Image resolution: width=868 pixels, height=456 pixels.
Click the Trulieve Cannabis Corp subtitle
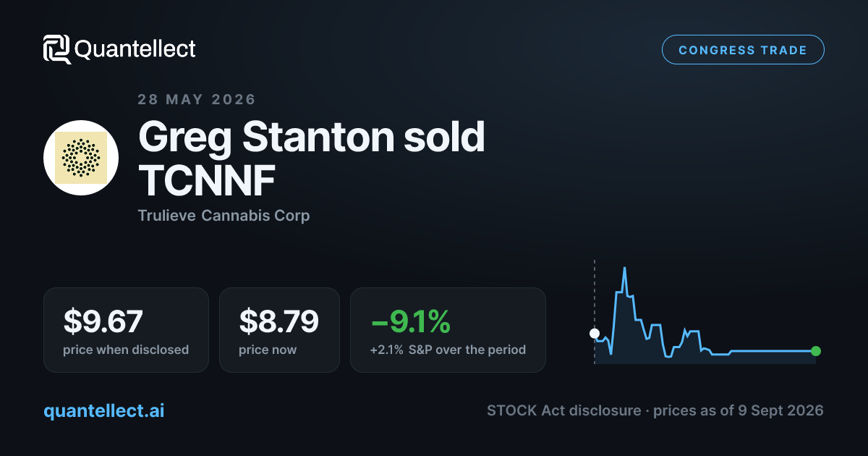224,216
